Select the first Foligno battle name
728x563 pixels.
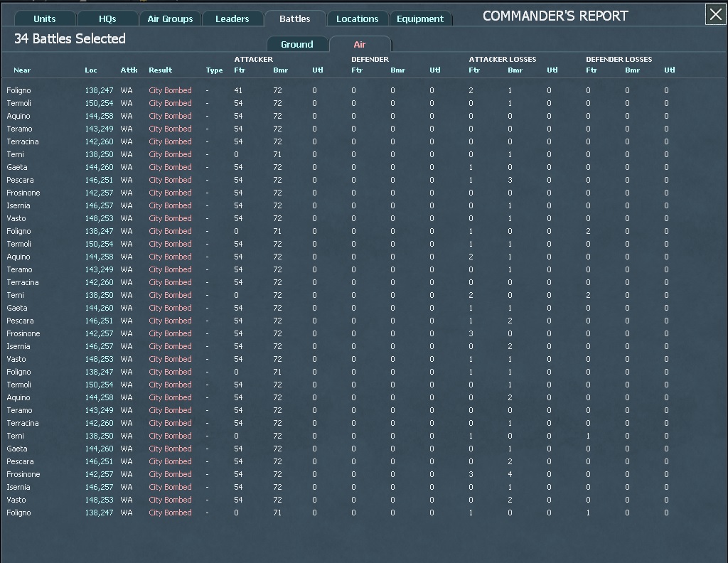pos(18,90)
